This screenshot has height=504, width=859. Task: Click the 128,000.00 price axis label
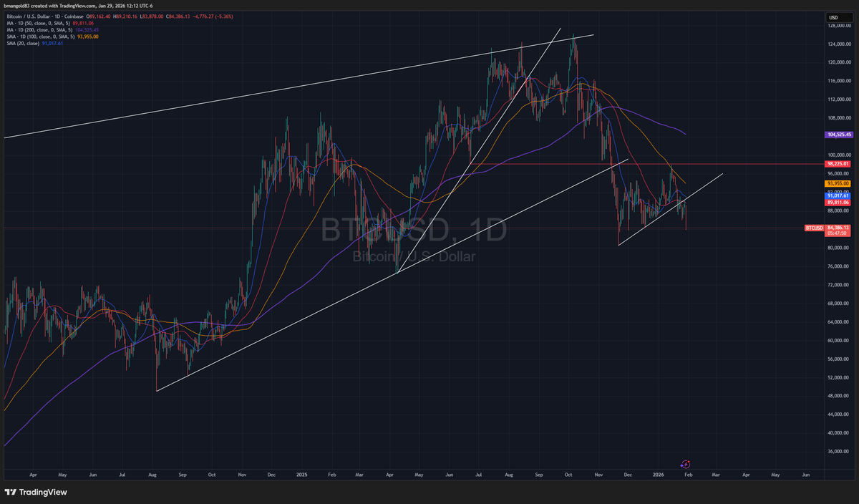(x=839, y=26)
